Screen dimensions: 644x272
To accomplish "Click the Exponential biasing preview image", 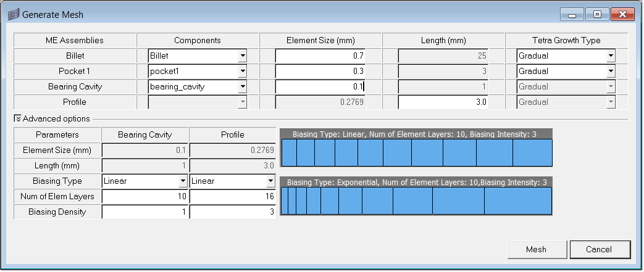I will [416, 196].
